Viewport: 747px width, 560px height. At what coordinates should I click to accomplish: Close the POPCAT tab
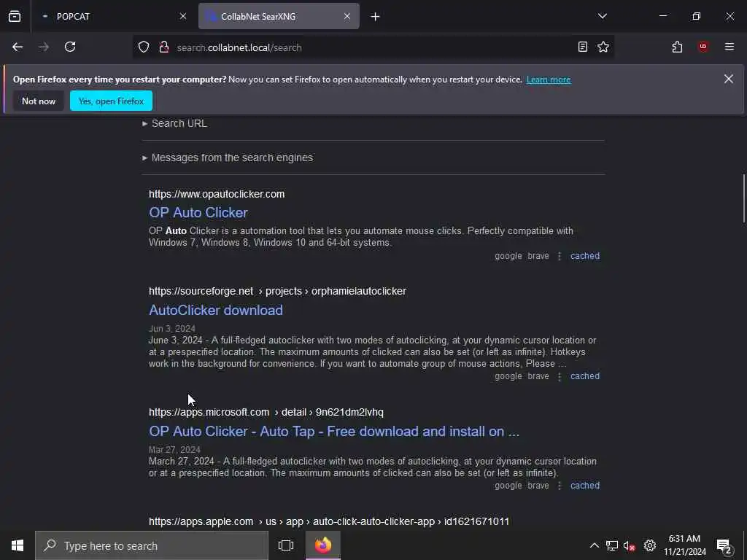click(183, 16)
